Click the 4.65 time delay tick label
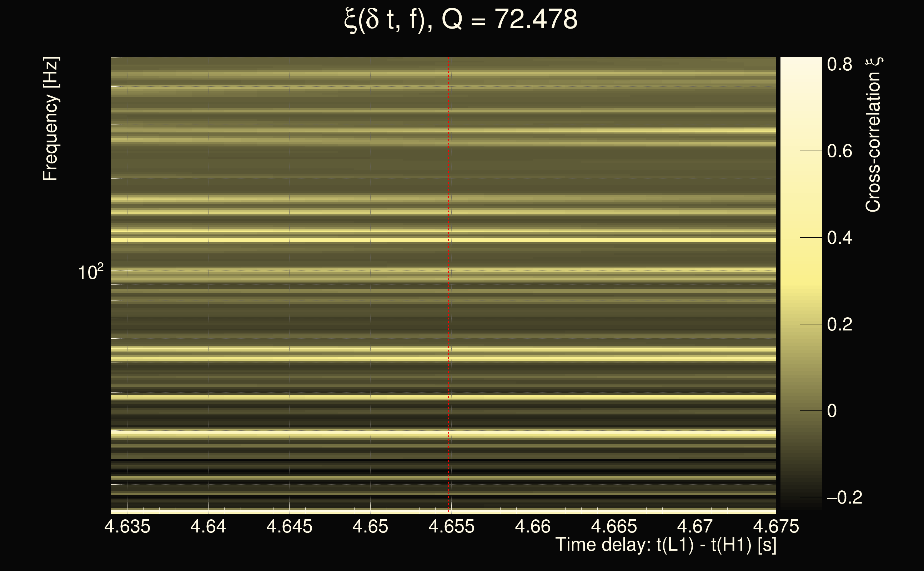Screen dimensions: 924x571 coord(370,526)
